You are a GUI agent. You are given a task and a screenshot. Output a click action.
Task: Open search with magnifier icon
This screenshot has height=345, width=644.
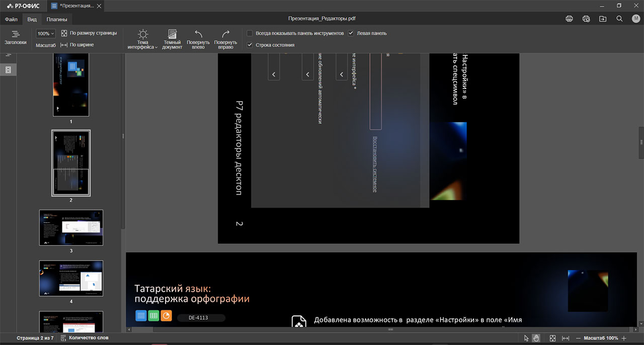pyautogui.click(x=620, y=19)
